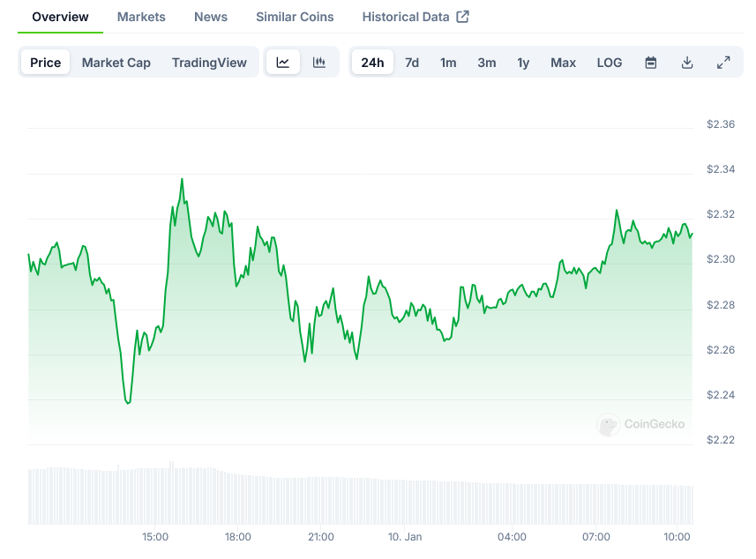This screenshot has width=756, height=559.
Task: Select the 24h time range
Action: click(x=372, y=63)
